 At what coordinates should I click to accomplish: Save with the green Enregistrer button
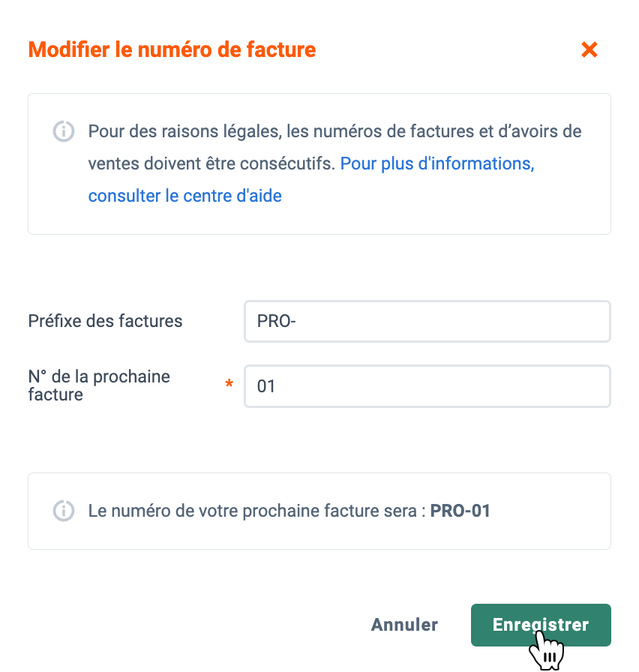click(541, 625)
